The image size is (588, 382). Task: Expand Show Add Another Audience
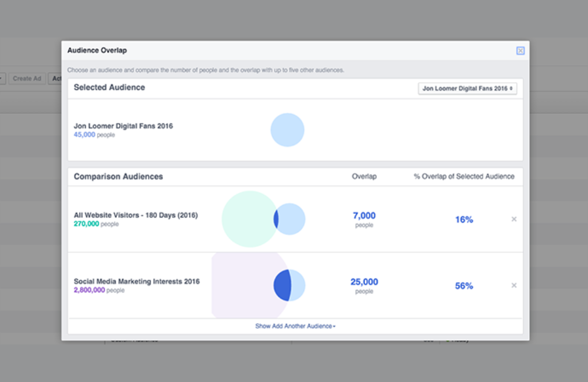(295, 326)
